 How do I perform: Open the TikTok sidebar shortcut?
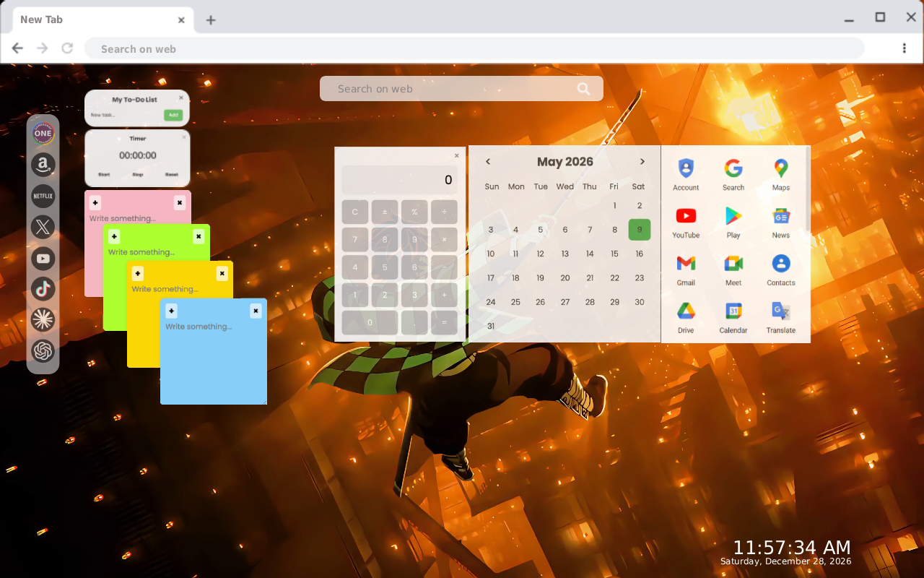click(x=43, y=289)
